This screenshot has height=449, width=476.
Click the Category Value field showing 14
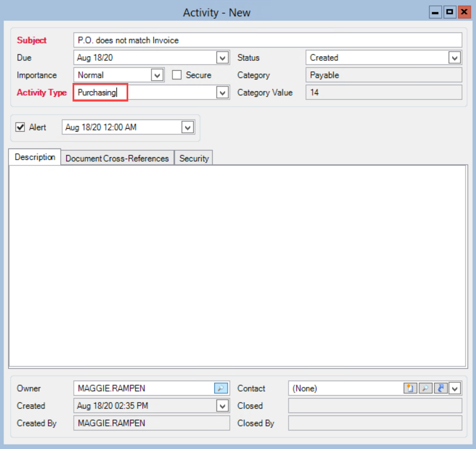coord(384,93)
